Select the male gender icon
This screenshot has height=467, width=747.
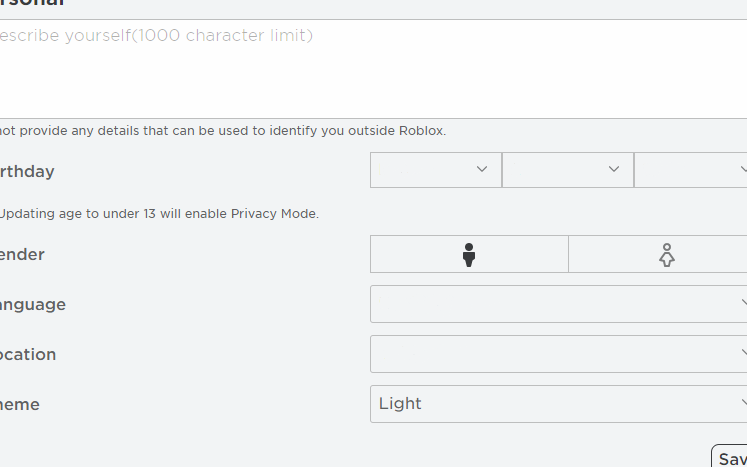[x=468, y=255]
